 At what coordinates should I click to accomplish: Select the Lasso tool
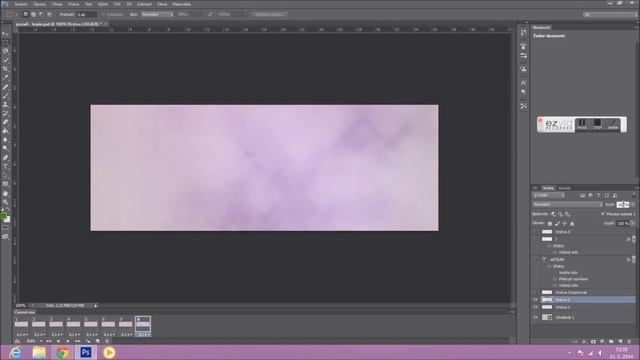(x=5, y=51)
